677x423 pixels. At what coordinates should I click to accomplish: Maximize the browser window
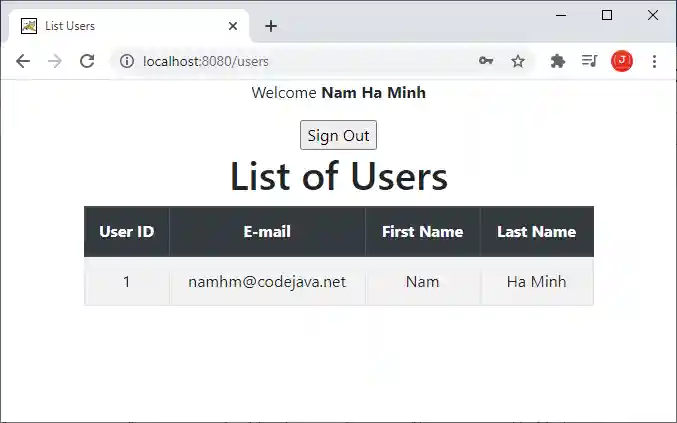pos(607,16)
